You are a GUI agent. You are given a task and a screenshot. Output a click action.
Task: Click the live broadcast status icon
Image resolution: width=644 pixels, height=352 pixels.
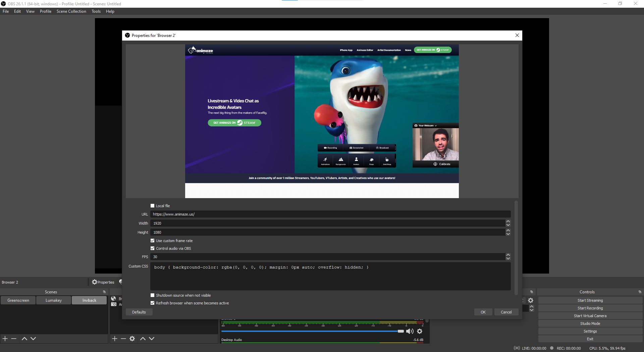click(517, 348)
